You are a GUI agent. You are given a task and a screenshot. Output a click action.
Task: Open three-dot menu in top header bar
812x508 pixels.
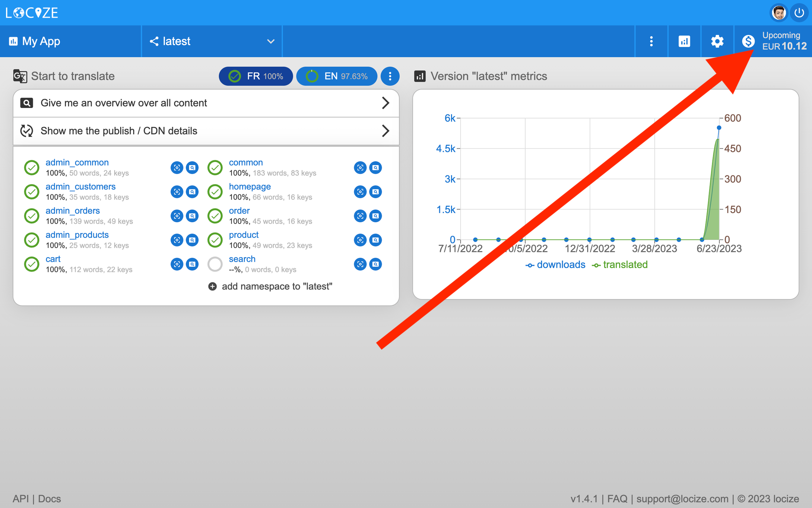pyautogui.click(x=651, y=41)
